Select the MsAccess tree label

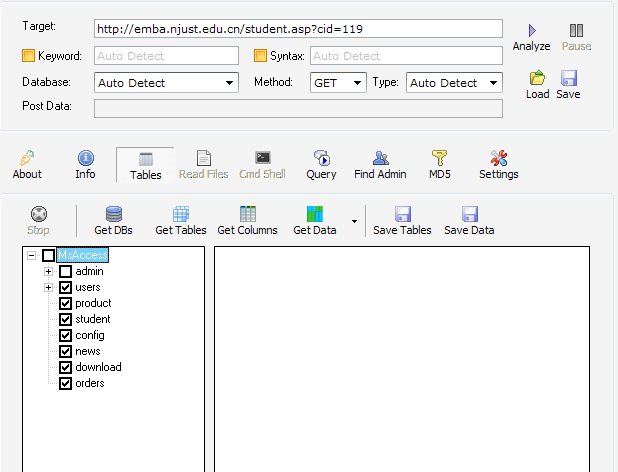83,255
